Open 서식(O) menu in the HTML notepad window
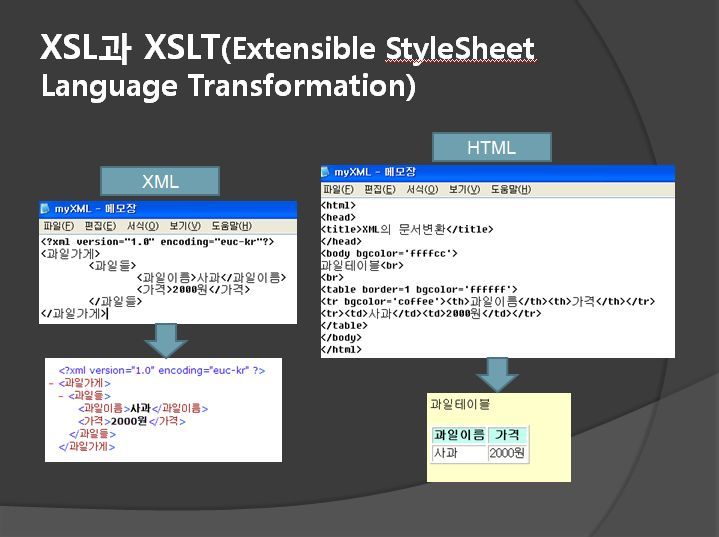 pos(422,189)
